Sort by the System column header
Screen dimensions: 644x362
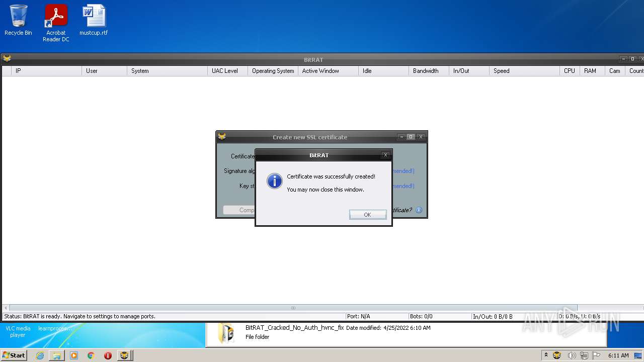[167, 71]
